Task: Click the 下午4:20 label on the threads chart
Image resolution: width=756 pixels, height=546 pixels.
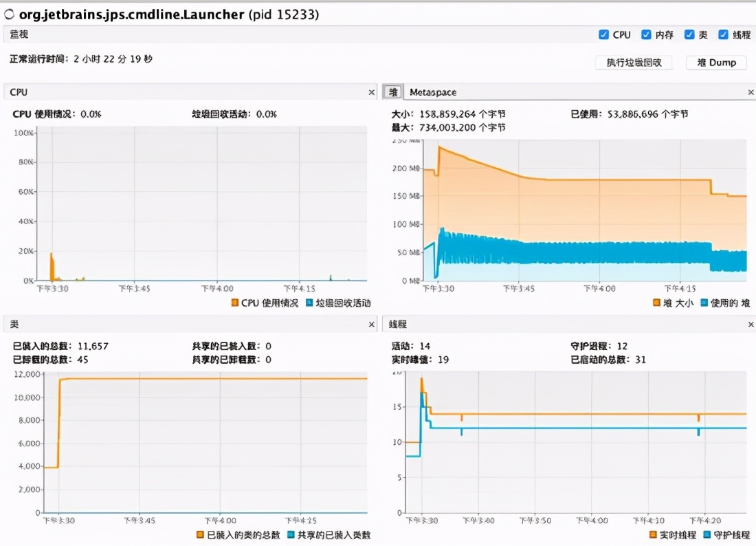Action: click(704, 521)
